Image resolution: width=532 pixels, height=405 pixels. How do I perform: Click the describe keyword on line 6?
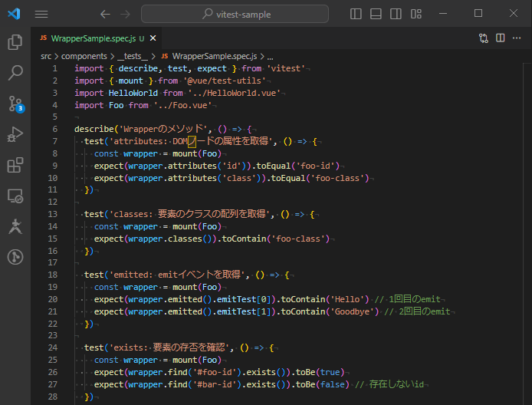(x=94, y=129)
